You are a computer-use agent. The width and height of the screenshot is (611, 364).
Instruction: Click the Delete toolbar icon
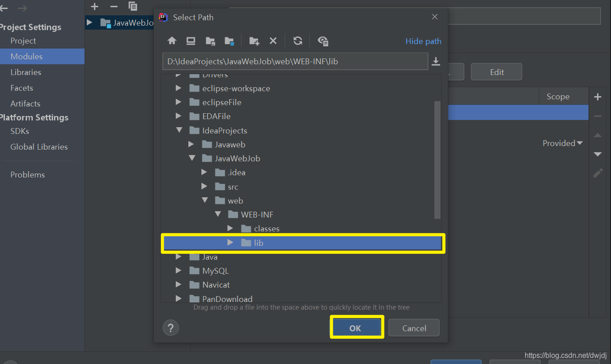pos(273,41)
